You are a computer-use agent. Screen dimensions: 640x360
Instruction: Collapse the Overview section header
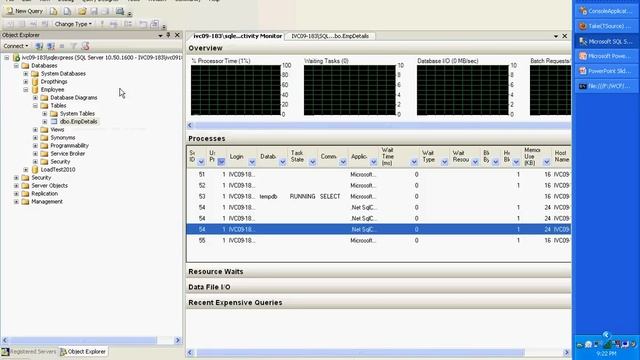click(379, 48)
